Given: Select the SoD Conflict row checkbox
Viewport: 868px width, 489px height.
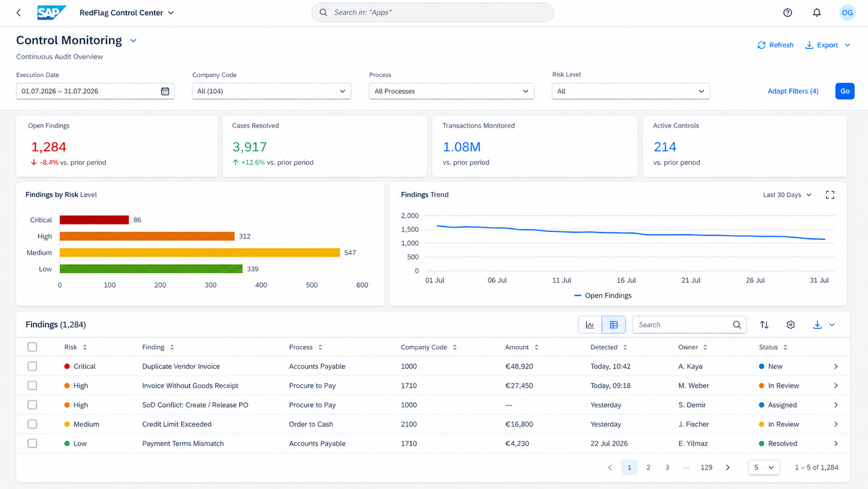Looking at the screenshot, I should [x=32, y=405].
